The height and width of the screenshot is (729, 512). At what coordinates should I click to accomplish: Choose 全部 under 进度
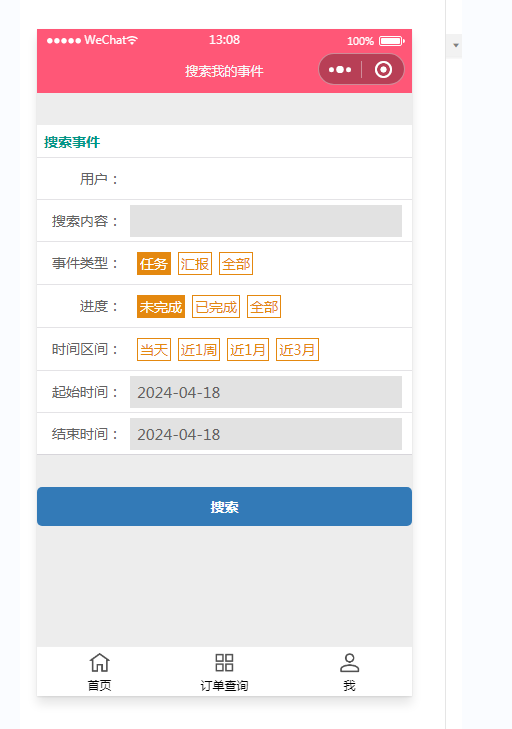264,306
